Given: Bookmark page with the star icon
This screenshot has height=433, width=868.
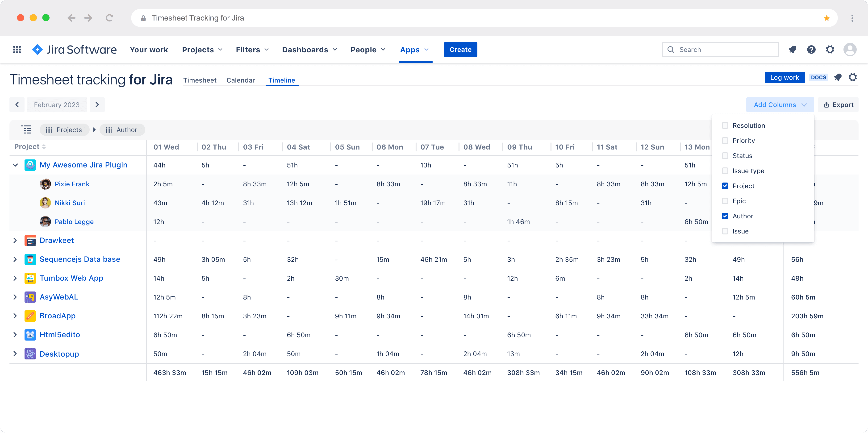Looking at the screenshot, I should 826,18.
